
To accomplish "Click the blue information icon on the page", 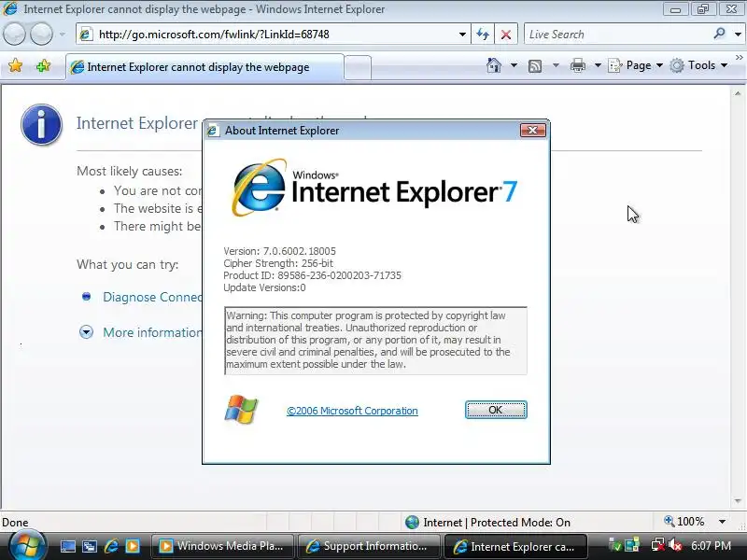I will coord(41,124).
